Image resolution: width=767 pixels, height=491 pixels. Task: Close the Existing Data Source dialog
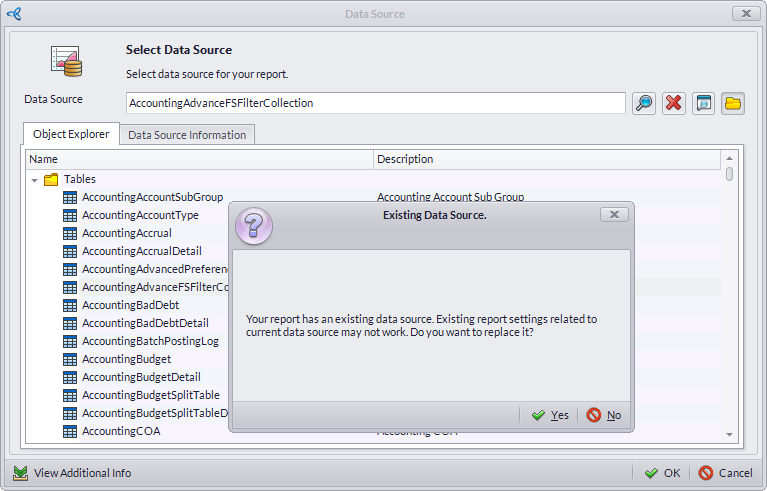tap(614, 214)
